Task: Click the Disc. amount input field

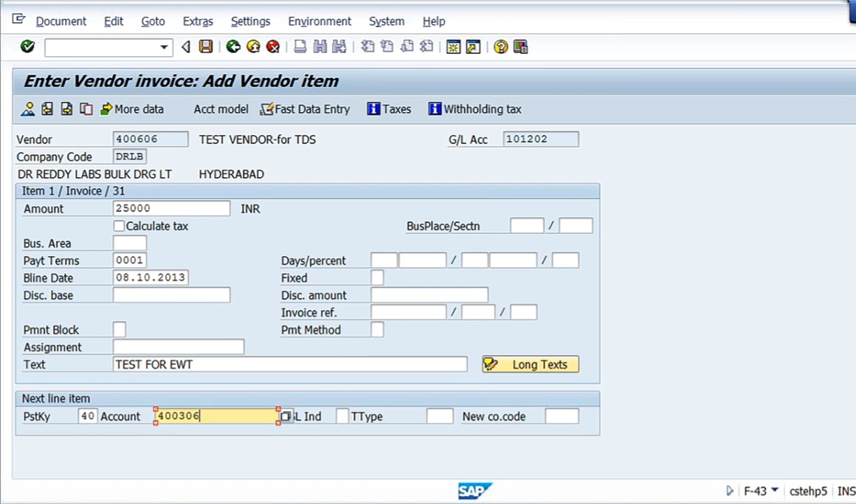Action: 429,295
